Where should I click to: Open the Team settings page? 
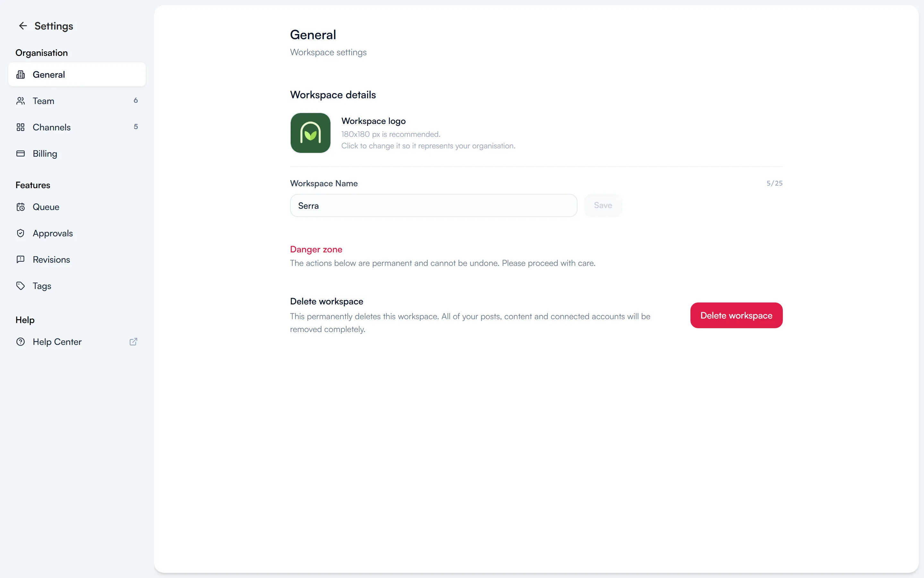(x=77, y=101)
